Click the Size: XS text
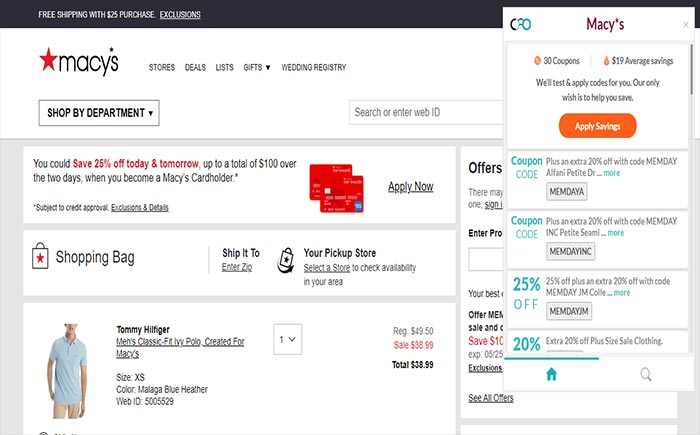This screenshot has height=435, width=700. tap(130, 377)
